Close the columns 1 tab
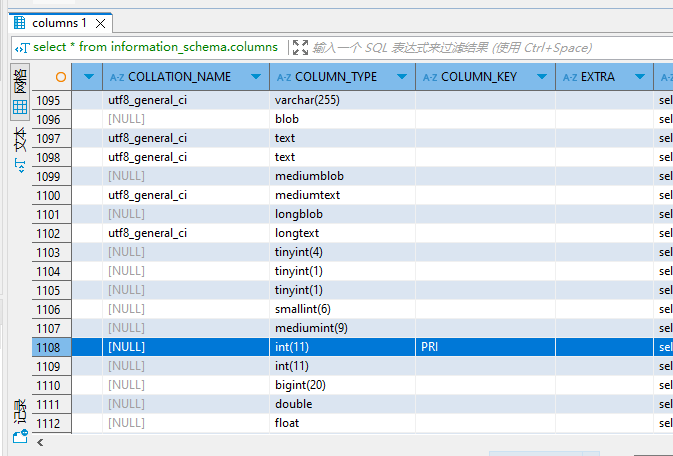 [x=100, y=23]
